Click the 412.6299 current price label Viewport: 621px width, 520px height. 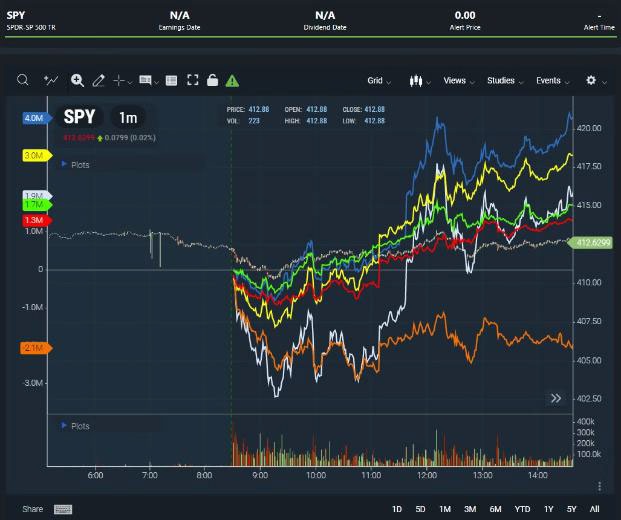591,242
